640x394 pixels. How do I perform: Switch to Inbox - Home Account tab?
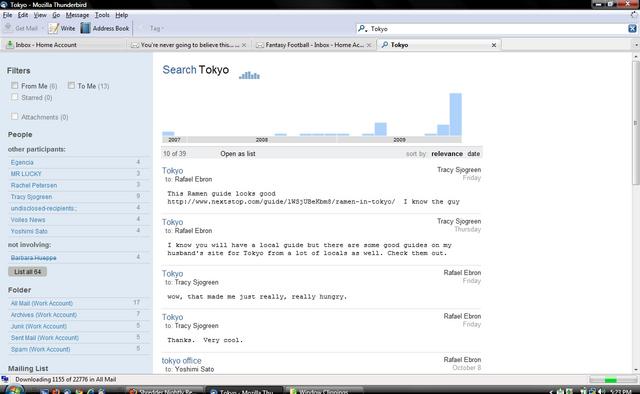click(x=64, y=45)
